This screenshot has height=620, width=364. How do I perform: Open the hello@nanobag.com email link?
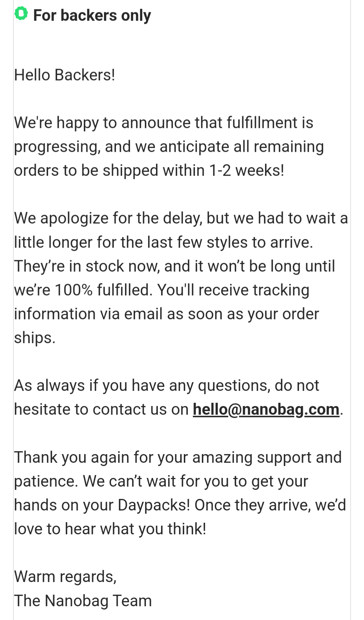266,410
